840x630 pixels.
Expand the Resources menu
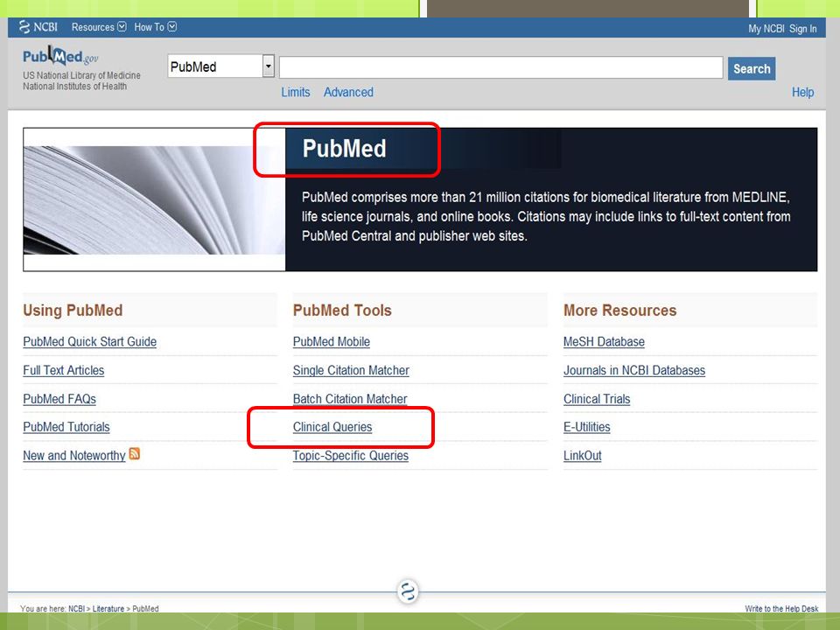coord(99,27)
